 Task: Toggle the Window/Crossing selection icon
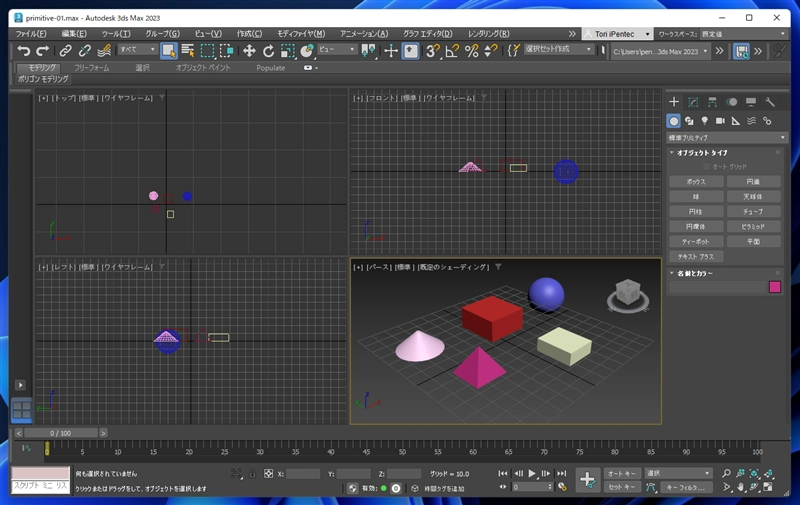point(227,50)
